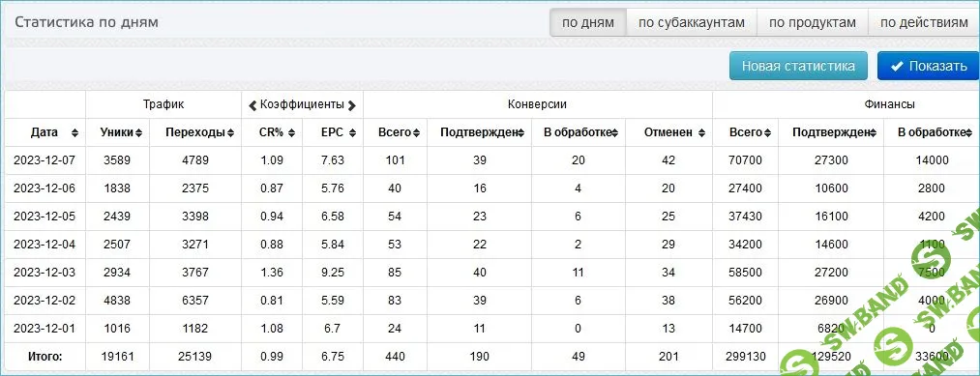This screenshot has height=376, width=980.
Task: Sort finances Всего column icon
Action: pyautogui.click(x=767, y=132)
